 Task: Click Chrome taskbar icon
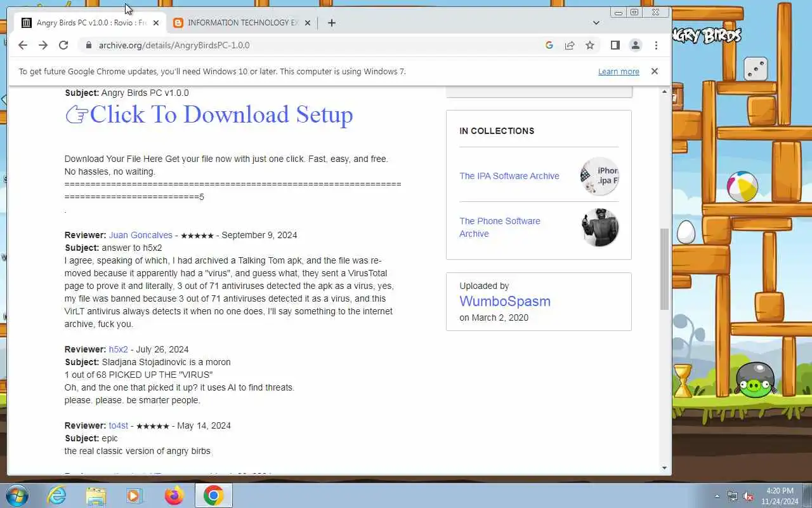[x=214, y=495]
